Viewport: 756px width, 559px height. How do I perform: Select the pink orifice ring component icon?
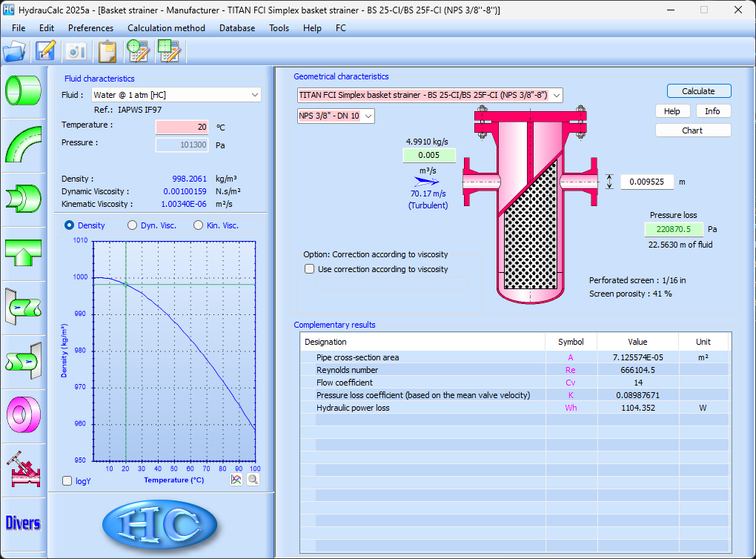pyautogui.click(x=23, y=414)
